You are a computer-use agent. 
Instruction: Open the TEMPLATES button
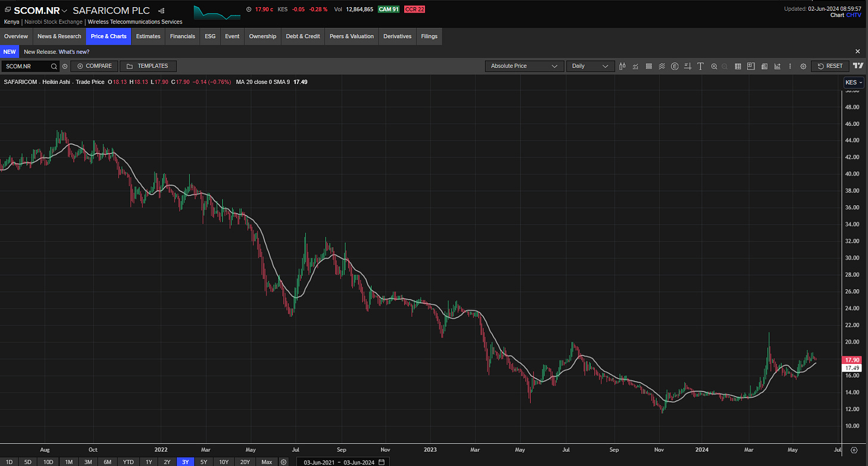[148, 66]
